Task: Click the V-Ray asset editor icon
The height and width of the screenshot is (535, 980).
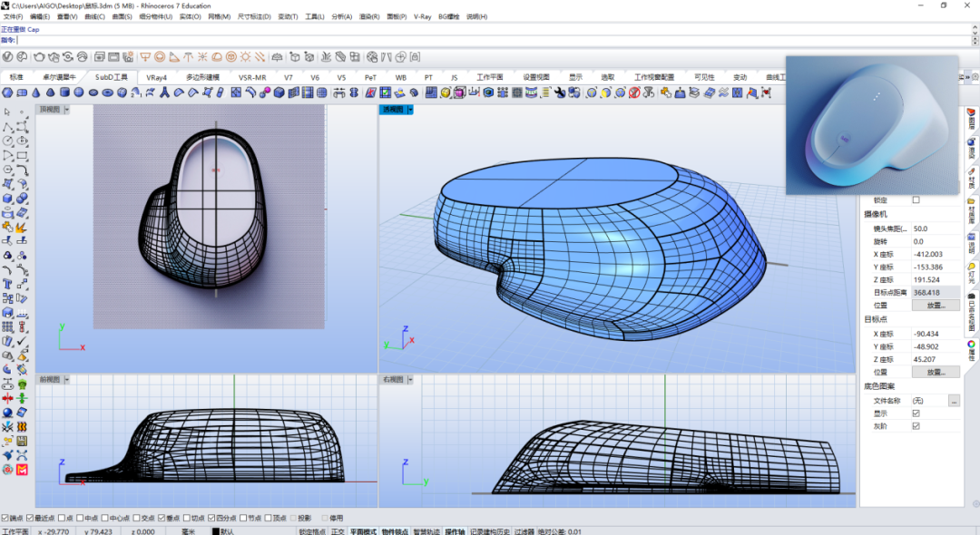Action: 7,57
